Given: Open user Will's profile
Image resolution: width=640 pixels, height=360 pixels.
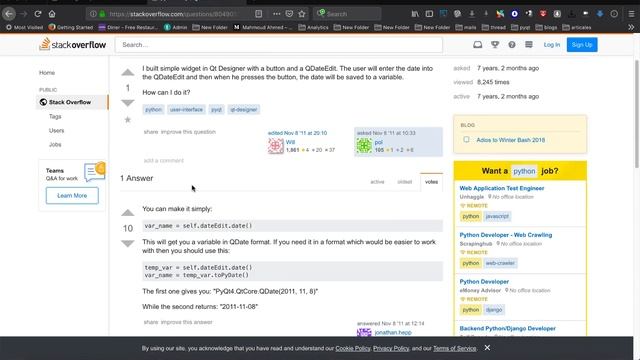Looking at the screenshot, I should (290, 142).
